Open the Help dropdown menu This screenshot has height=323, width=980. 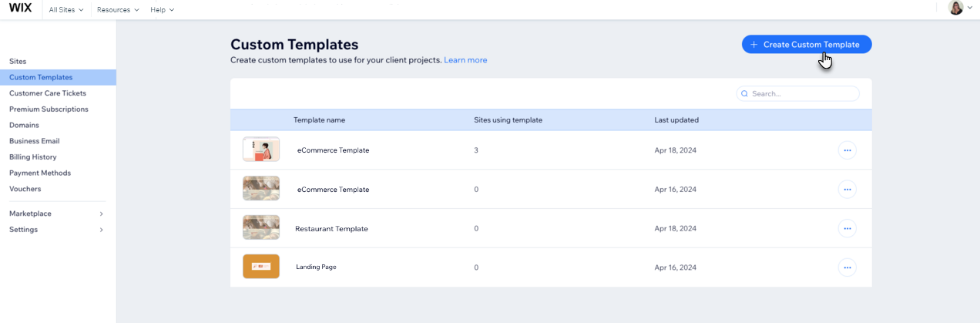pos(162,10)
